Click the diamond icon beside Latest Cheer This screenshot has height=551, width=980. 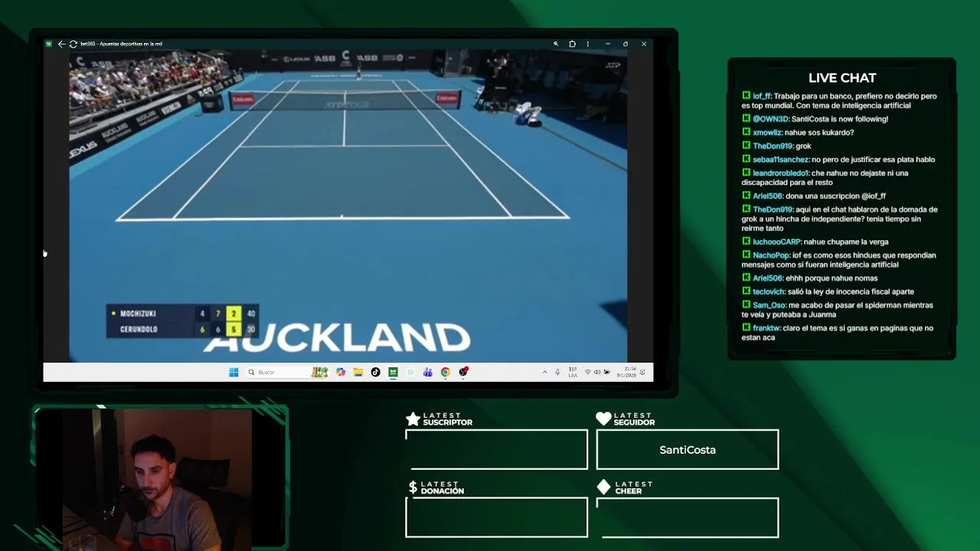point(604,487)
